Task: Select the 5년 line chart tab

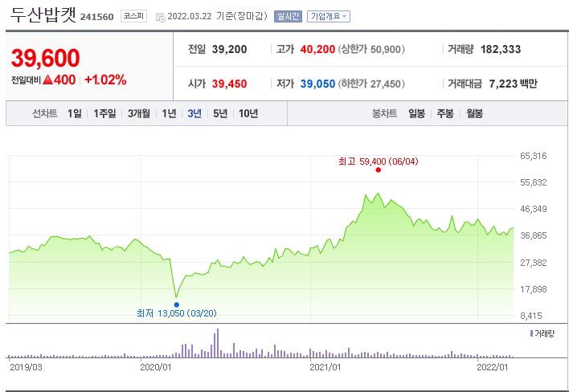Action: coord(220,113)
